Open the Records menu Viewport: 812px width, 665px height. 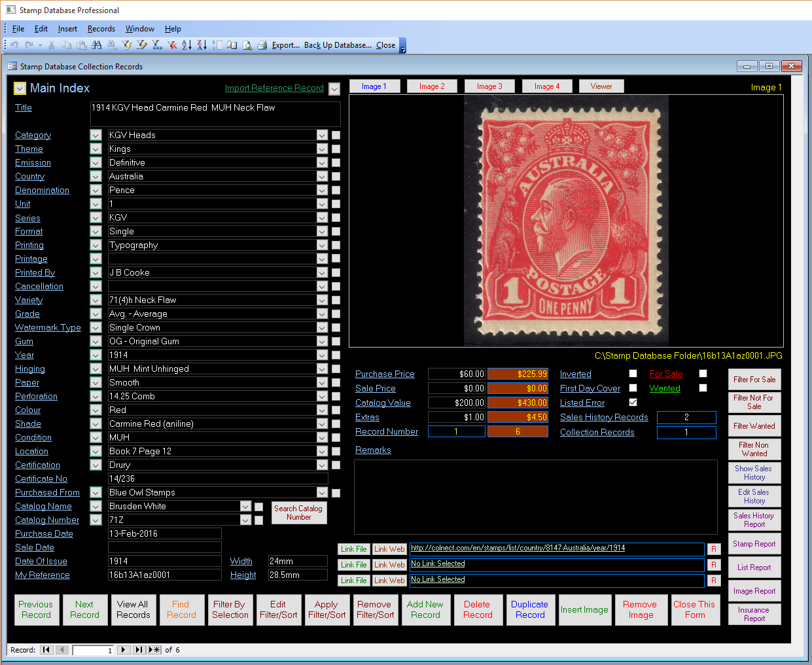coord(101,29)
